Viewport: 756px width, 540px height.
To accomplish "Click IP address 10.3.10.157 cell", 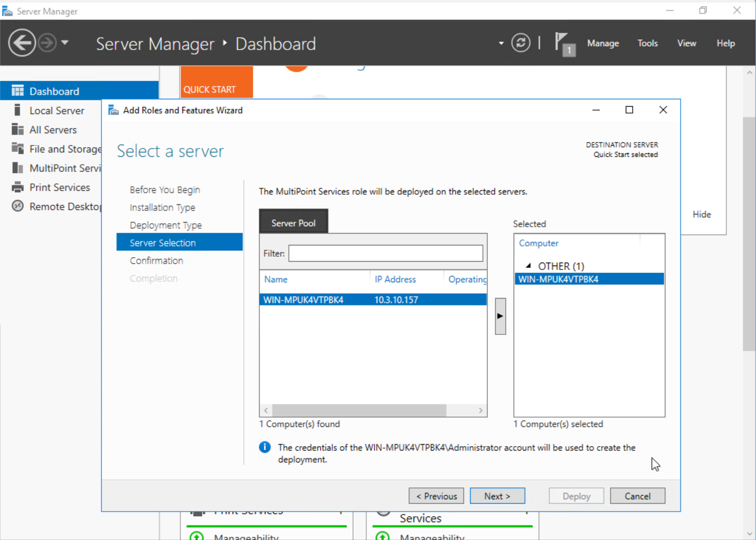I will click(396, 300).
